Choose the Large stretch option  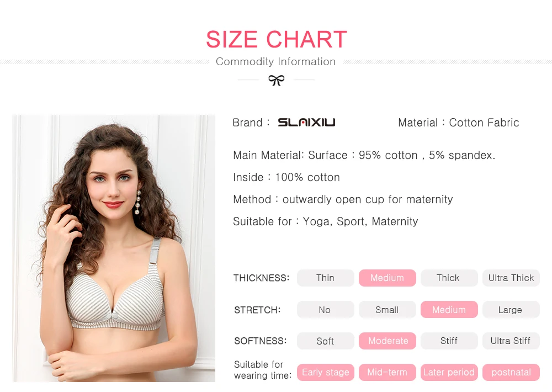tap(511, 310)
